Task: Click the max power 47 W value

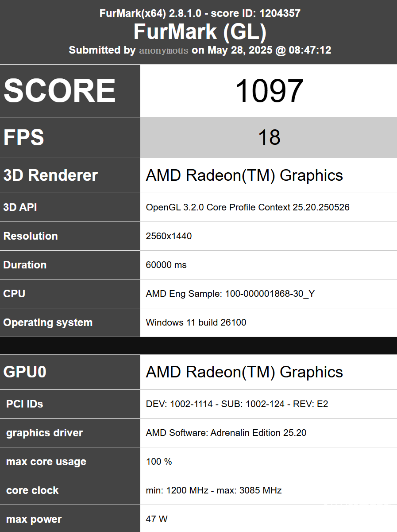Action: pos(156,519)
